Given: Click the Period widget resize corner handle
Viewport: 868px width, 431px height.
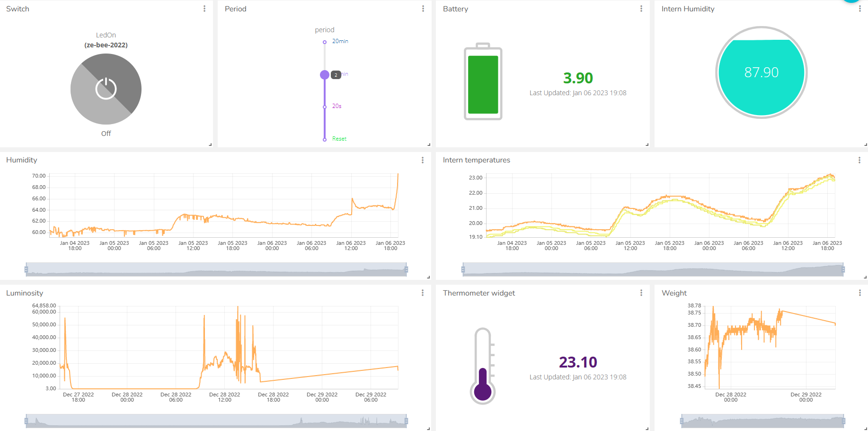Looking at the screenshot, I should pyautogui.click(x=429, y=144).
